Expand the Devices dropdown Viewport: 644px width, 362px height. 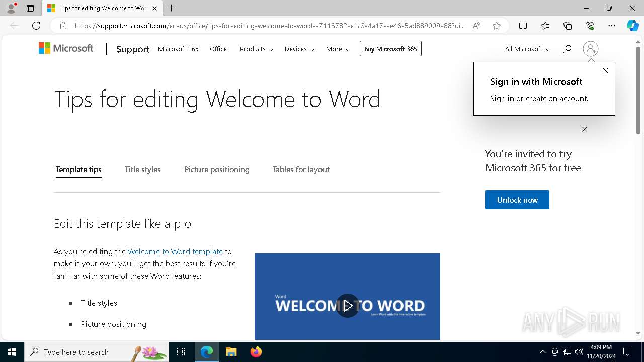point(299,49)
